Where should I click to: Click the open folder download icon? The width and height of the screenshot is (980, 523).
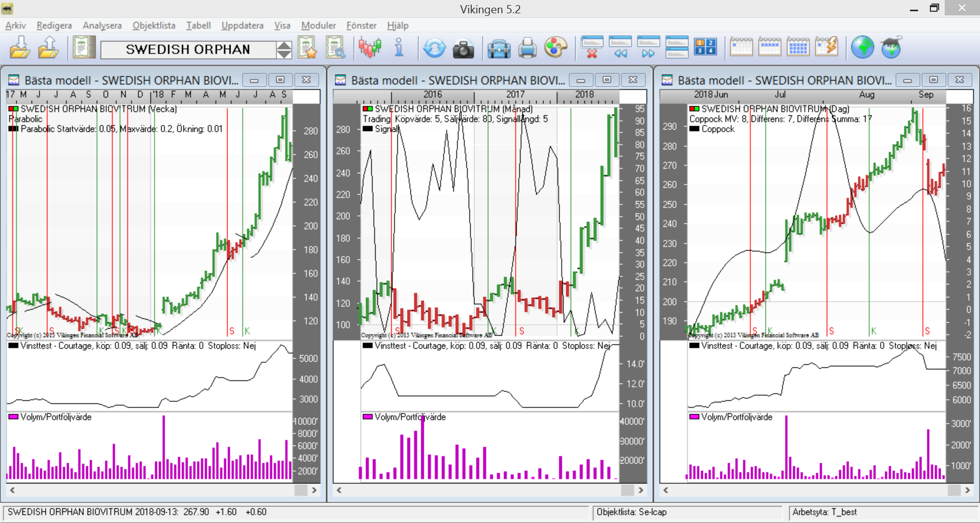coord(20,48)
